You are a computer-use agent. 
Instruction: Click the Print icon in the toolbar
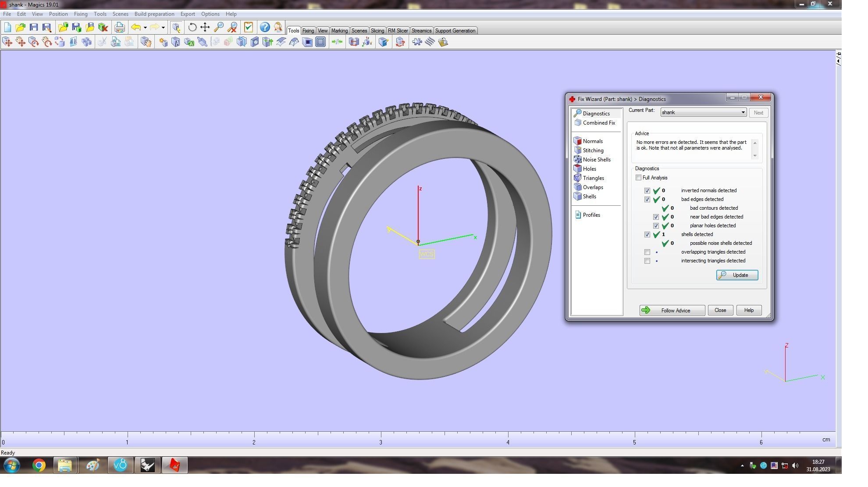pos(119,27)
